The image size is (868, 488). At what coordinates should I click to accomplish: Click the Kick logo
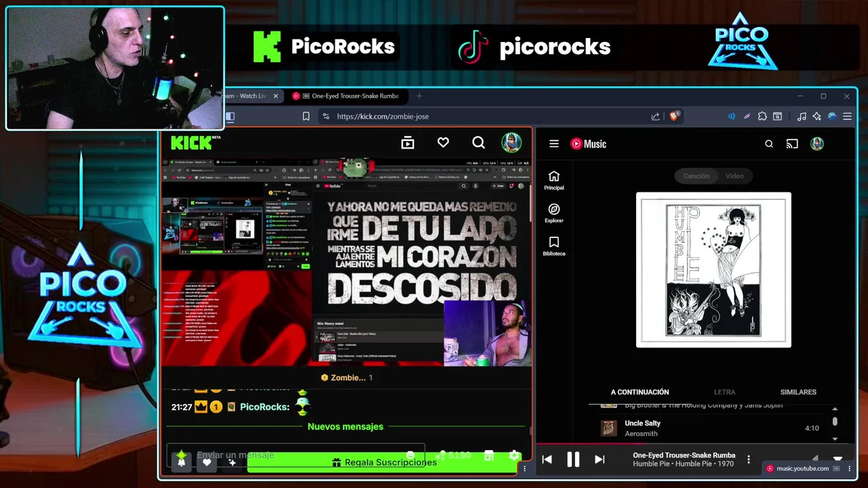click(x=195, y=142)
